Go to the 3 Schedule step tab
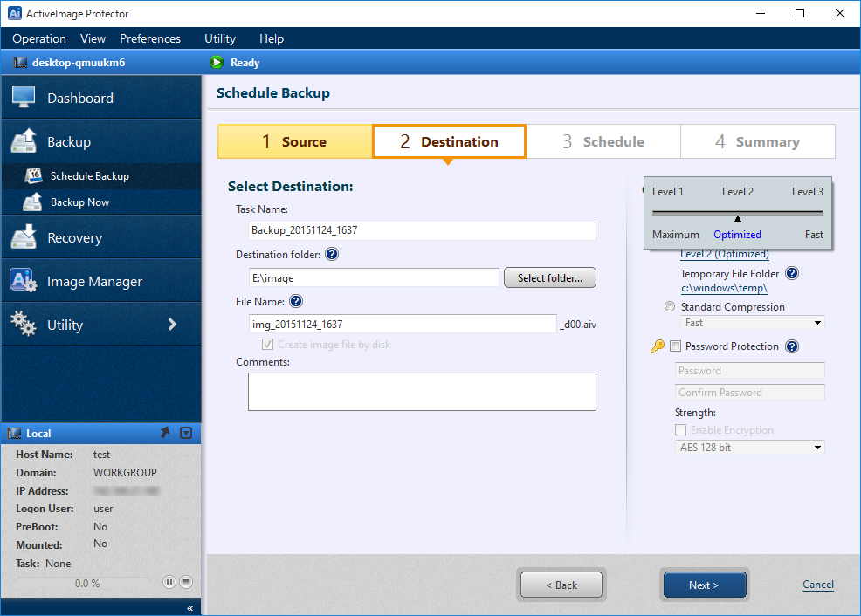 tap(603, 141)
